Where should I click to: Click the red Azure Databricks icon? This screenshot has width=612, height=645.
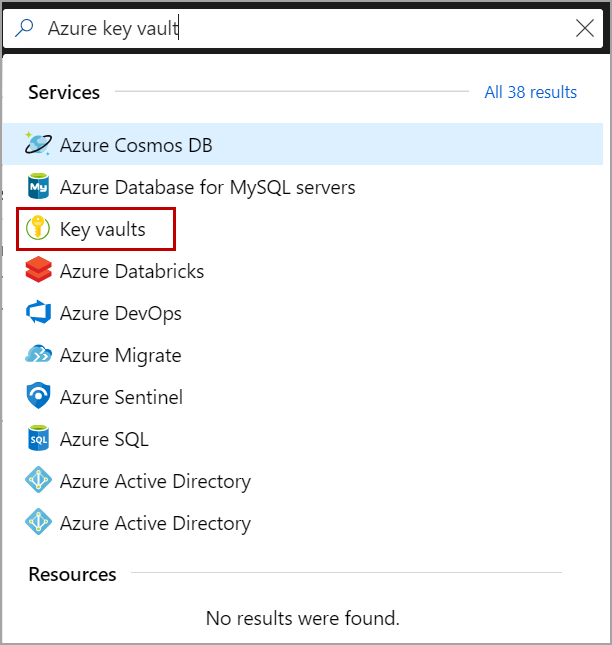(x=39, y=271)
